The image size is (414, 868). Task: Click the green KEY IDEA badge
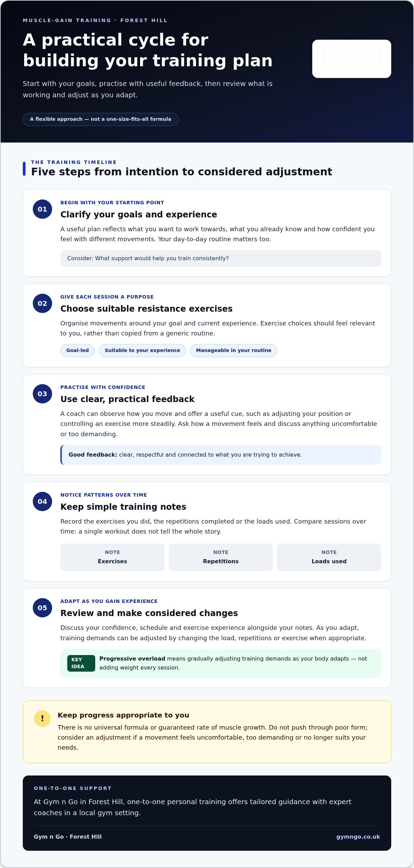[x=81, y=663]
